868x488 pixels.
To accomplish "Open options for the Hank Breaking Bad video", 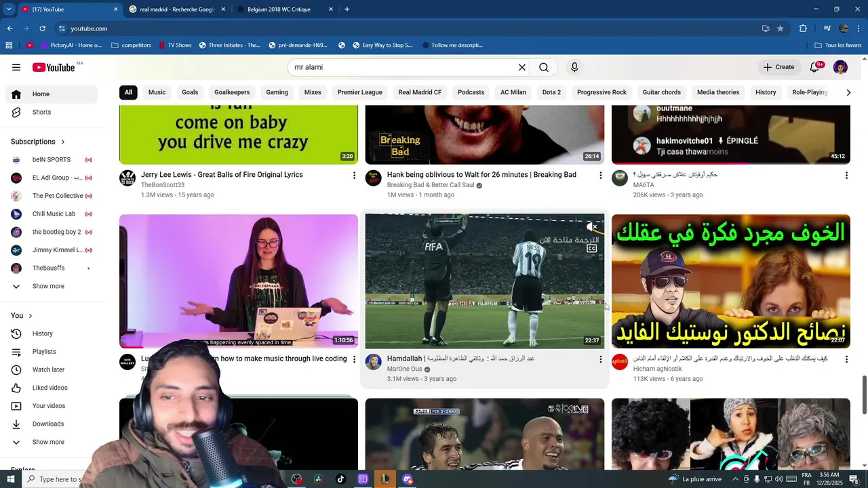I will click(x=600, y=176).
